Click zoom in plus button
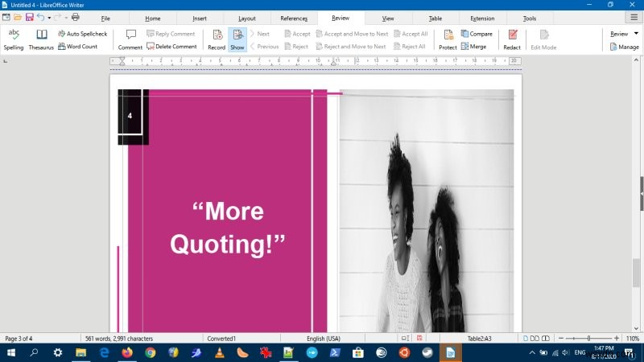644x362 pixels. point(617,339)
